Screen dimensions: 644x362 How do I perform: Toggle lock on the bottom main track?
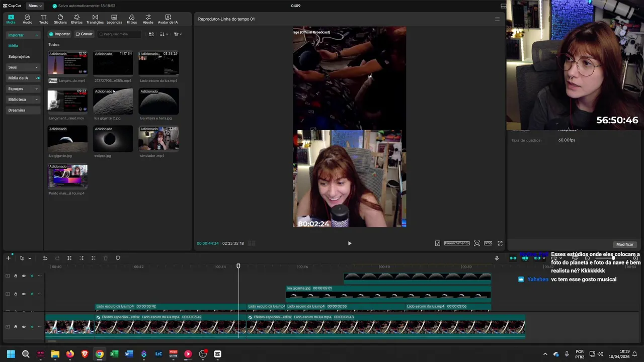(x=16, y=327)
